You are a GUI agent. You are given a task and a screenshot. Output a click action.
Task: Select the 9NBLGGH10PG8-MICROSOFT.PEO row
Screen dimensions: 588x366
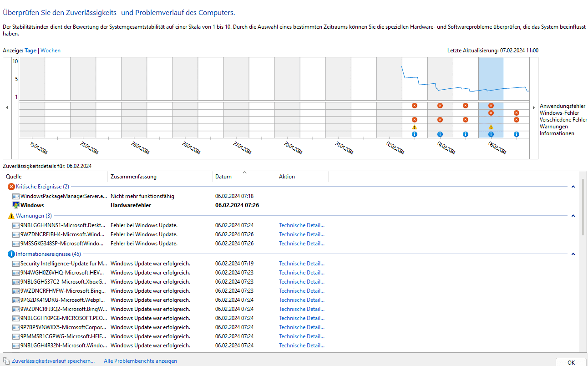coord(291,318)
